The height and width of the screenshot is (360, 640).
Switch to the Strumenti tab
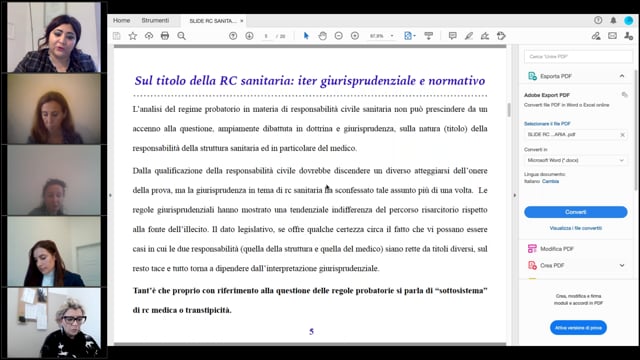click(x=155, y=20)
